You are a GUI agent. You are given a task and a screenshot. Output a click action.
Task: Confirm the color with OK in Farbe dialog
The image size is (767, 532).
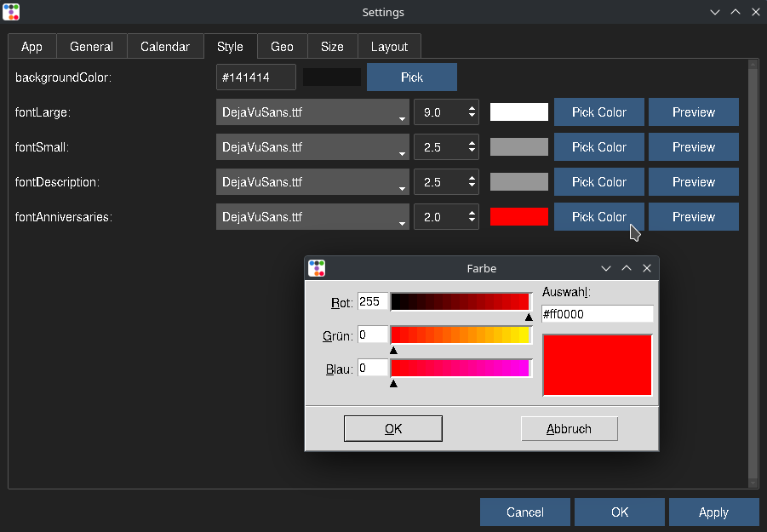393,429
